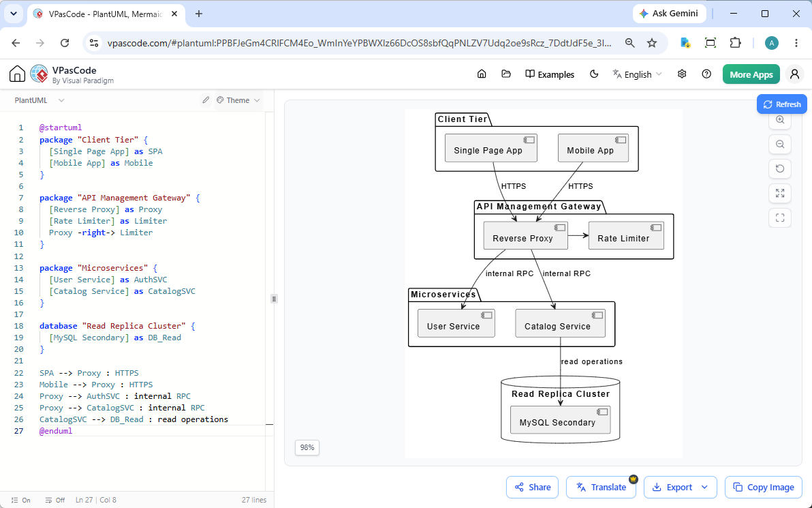Toggle dark mode with moon icon
This screenshot has width=812, height=508.
coord(594,74)
